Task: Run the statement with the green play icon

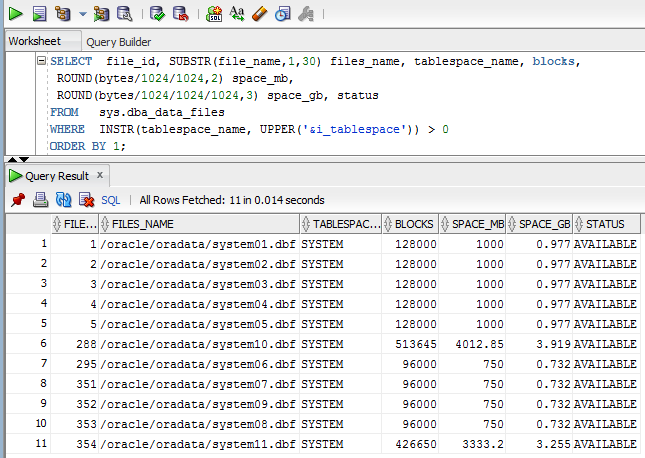Action: coord(15,14)
